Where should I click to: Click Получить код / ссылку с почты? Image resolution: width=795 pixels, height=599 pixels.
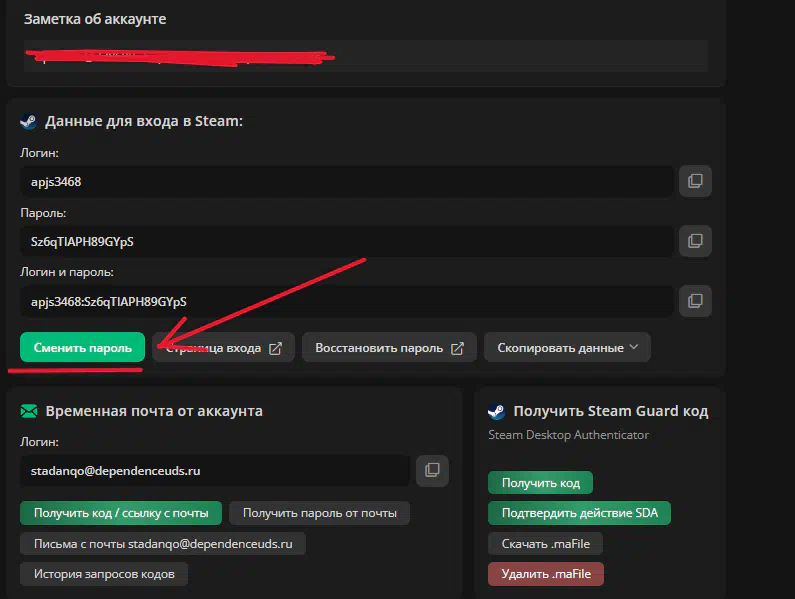[x=120, y=513]
